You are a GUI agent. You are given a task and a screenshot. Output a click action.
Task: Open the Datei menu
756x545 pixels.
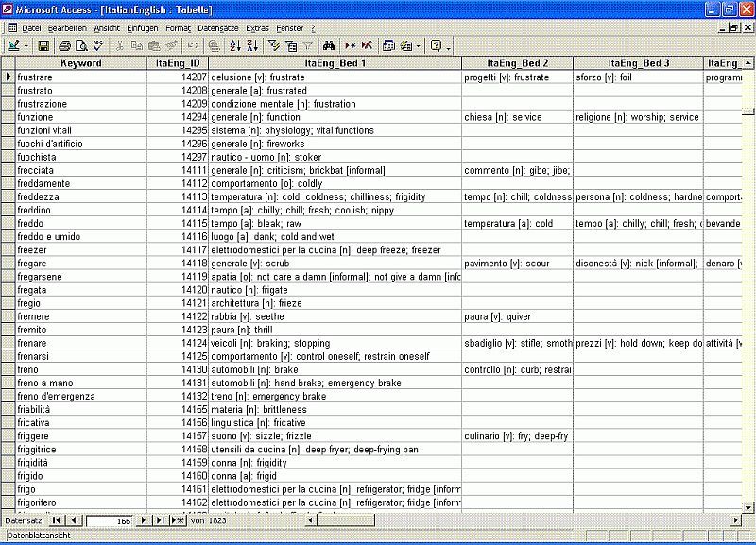[x=31, y=28]
